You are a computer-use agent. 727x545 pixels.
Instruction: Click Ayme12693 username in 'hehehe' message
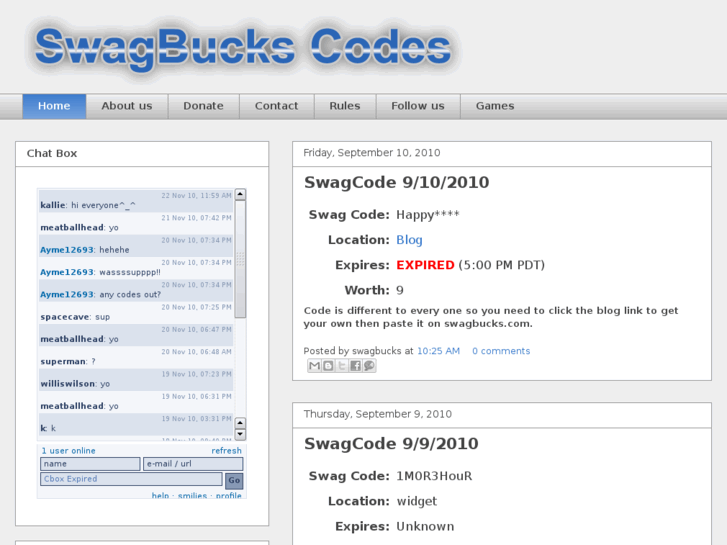point(67,250)
